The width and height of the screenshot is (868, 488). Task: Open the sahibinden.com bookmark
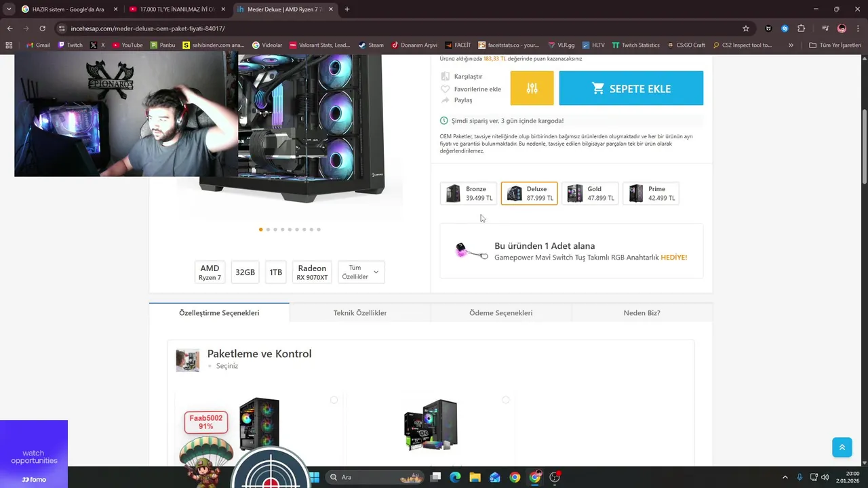click(213, 45)
